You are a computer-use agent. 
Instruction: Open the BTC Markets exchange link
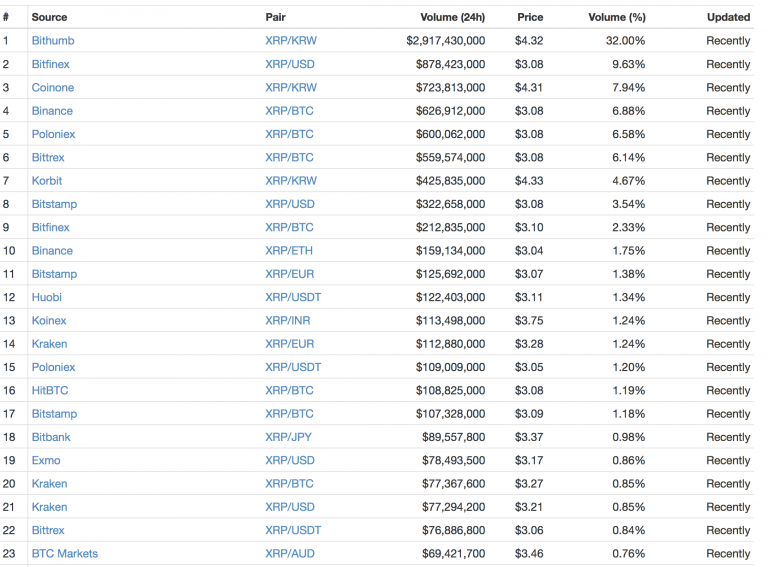pos(65,554)
